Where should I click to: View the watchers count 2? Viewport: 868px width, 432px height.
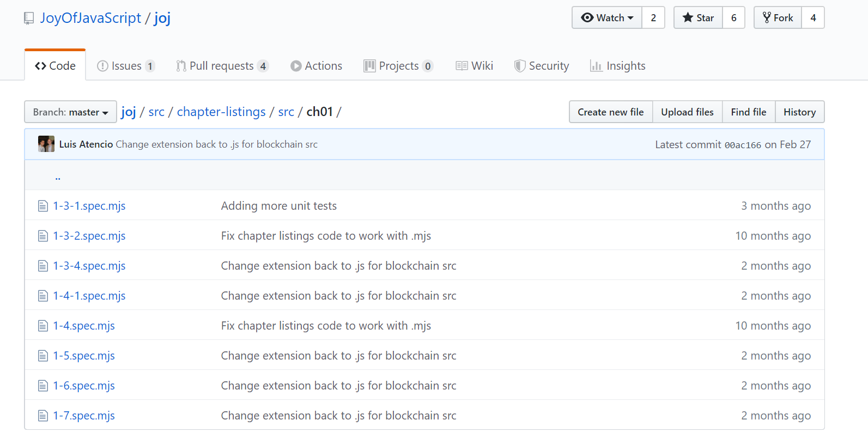point(653,17)
